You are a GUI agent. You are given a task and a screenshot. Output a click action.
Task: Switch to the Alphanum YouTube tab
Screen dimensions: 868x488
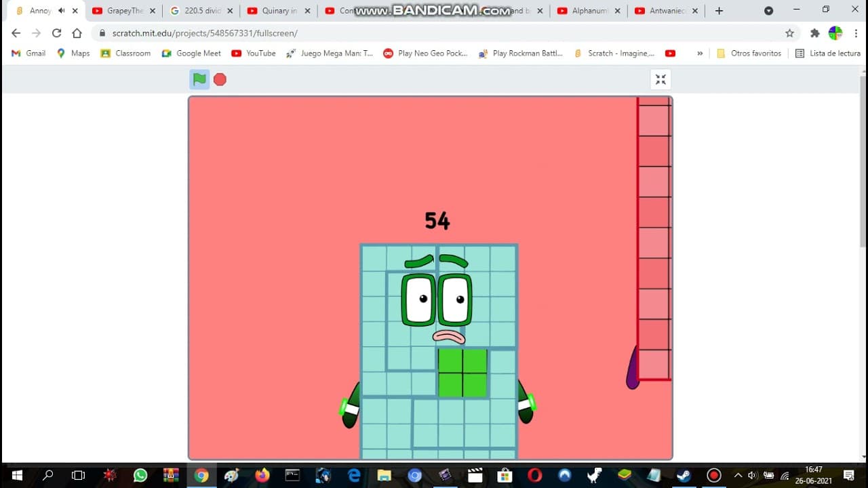(590, 11)
